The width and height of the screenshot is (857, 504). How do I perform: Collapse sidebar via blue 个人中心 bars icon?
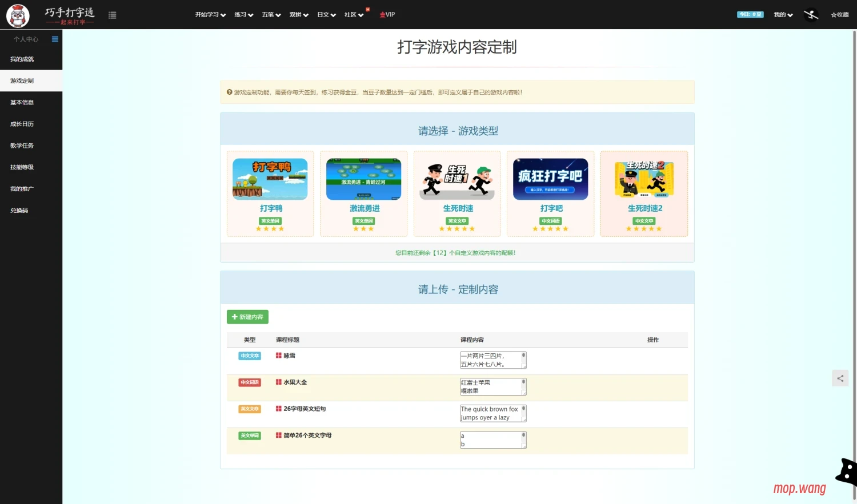[x=55, y=39]
